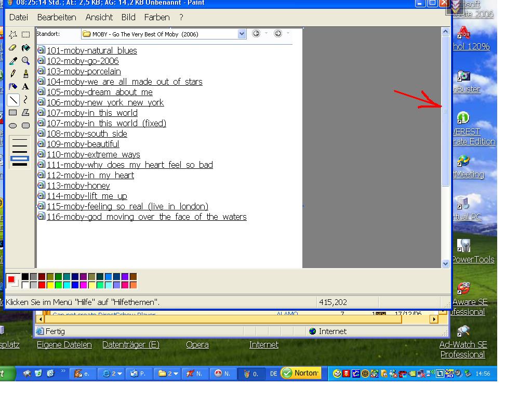Select the Eraser tool
The height and width of the screenshot is (399, 532).
(13, 48)
